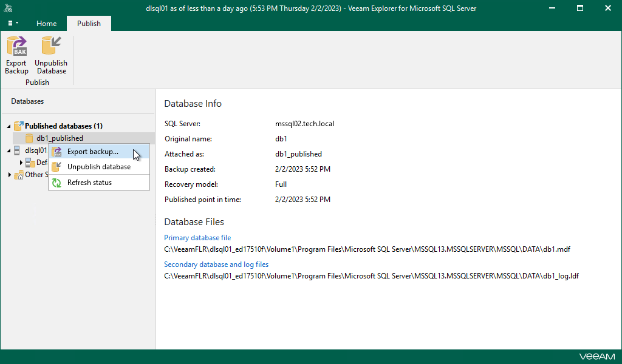Choose Refresh status from the context menu
Screen dimensions: 622x364
[89, 183]
